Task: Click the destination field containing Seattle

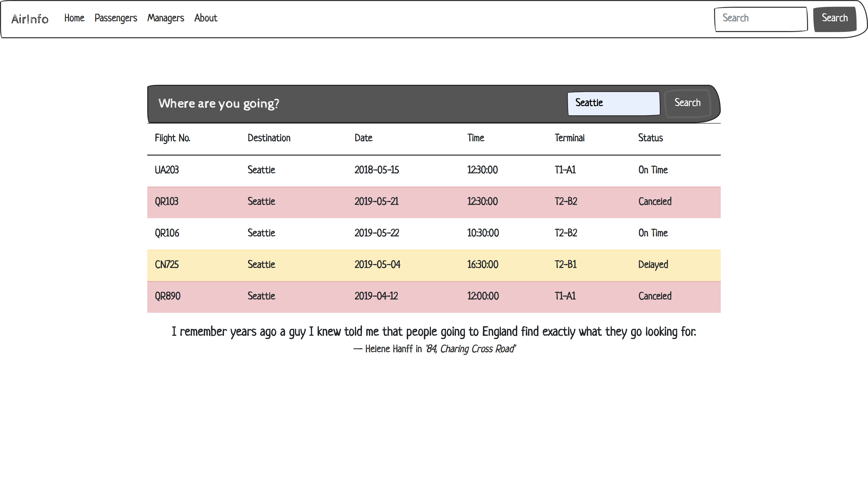Action: coord(613,103)
